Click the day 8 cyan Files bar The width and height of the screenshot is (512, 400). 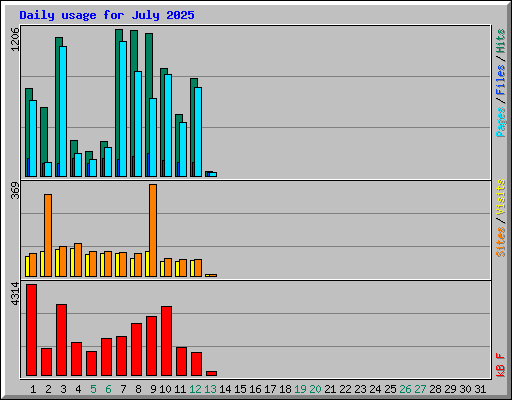coord(138,124)
